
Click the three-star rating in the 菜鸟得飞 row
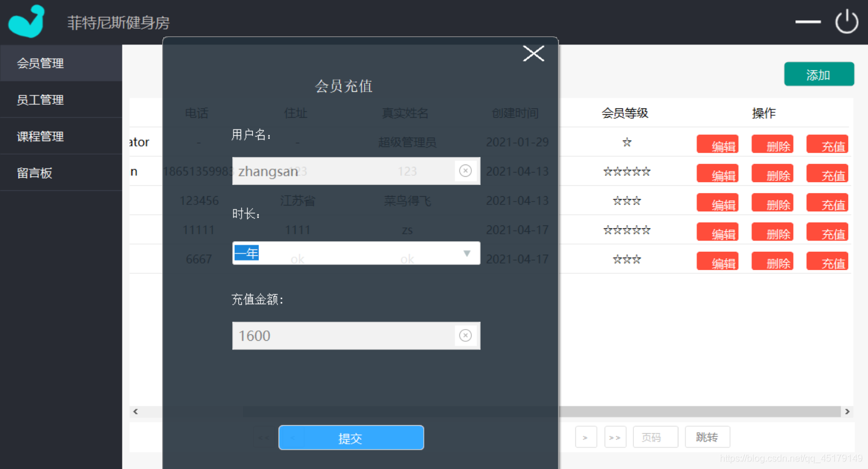tap(627, 201)
